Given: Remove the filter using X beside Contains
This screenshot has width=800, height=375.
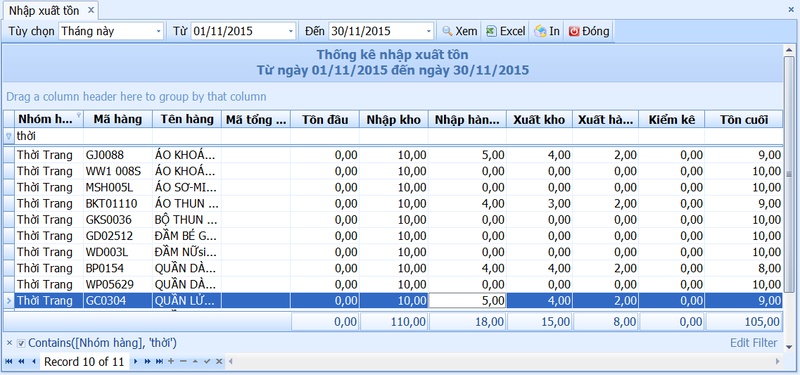Looking at the screenshot, I should click(x=9, y=343).
